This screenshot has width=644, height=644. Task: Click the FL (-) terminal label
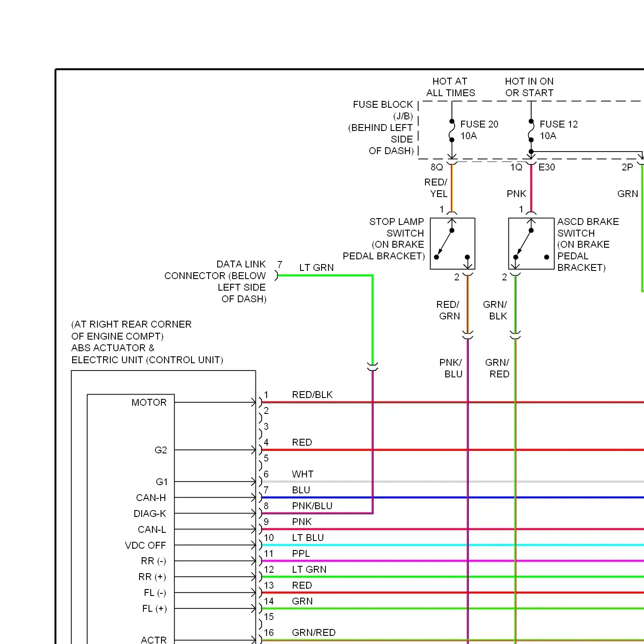pyautogui.click(x=155, y=593)
